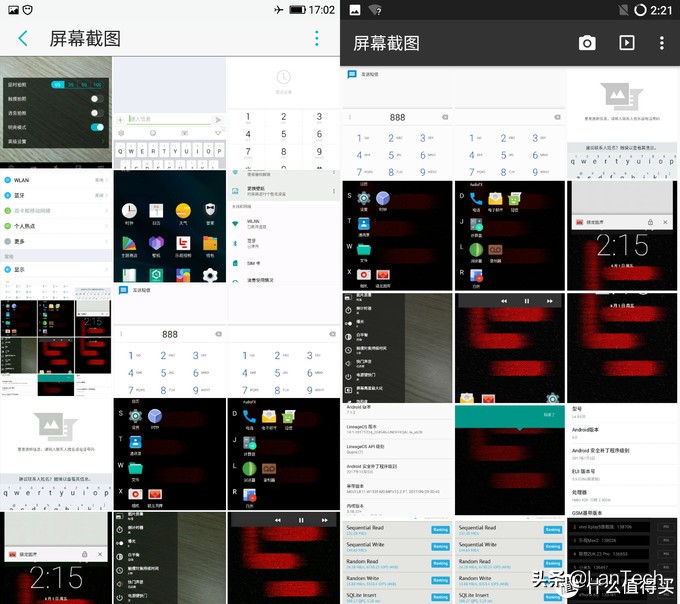The image size is (680, 604).
Task: Open the WLAN settings list with colored dots
Action: (56, 226)
